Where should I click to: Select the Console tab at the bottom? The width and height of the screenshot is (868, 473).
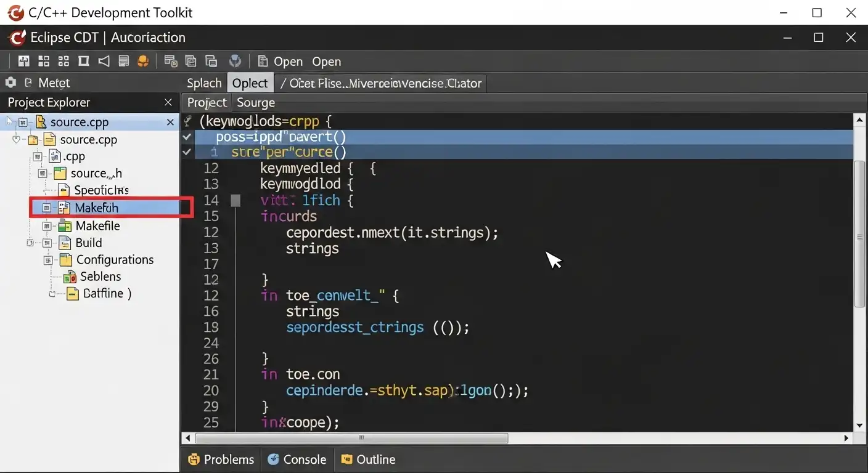point(297,459)
